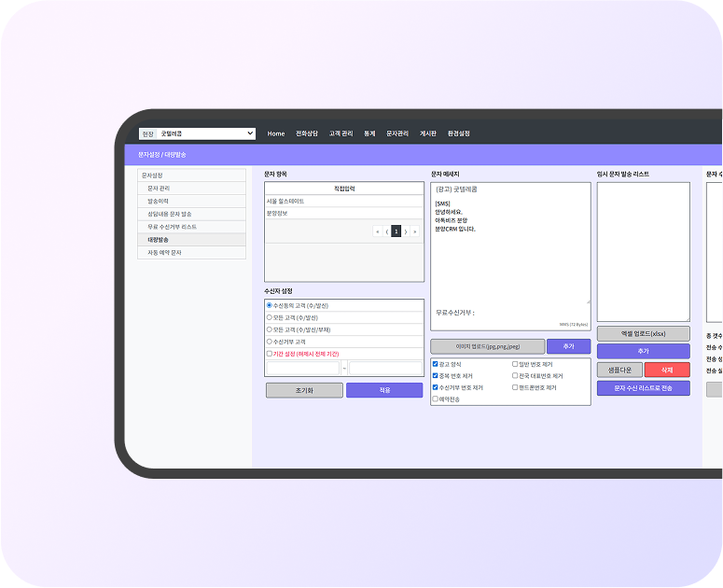This screenshot has height=588, width=723.
Task: Select the 수신동의 고객 radio option
Action: [270, 305]
